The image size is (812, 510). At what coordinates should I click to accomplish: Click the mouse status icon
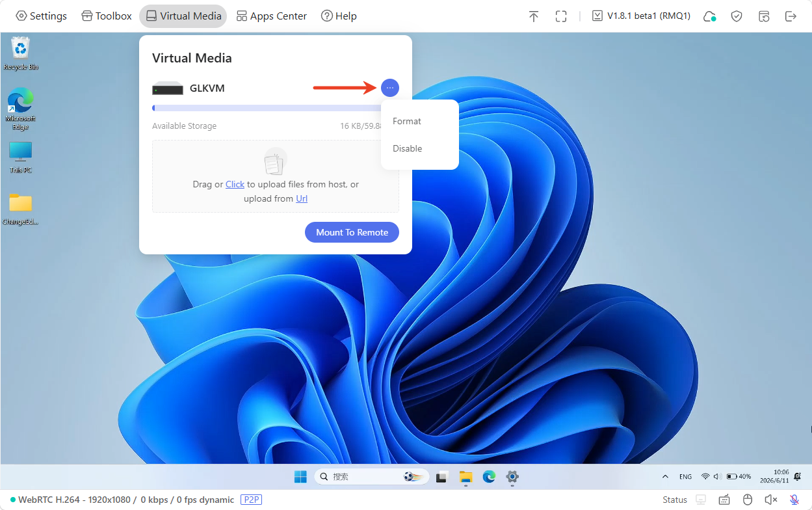[x=748, y=500]
